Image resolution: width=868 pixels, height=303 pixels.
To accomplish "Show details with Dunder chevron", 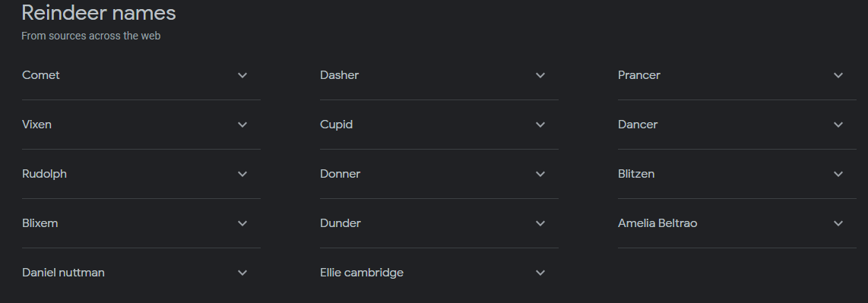I will pyautogui.click(x=540, y=223).
